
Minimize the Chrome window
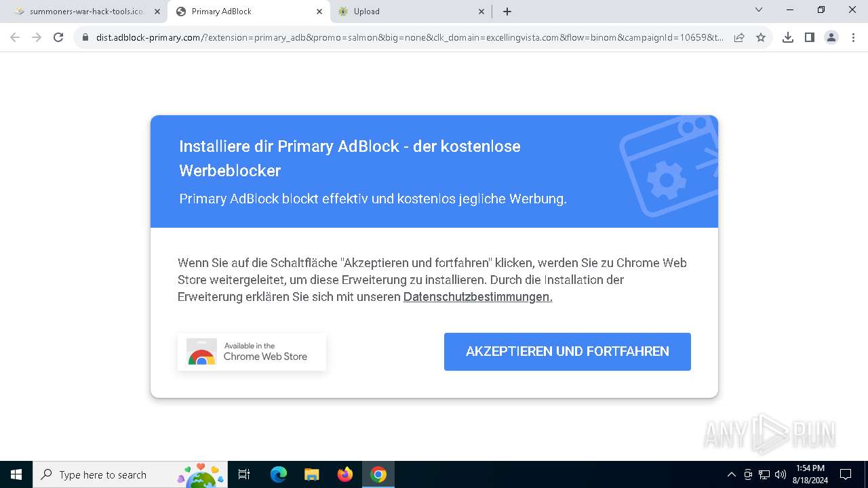(790, 10)
